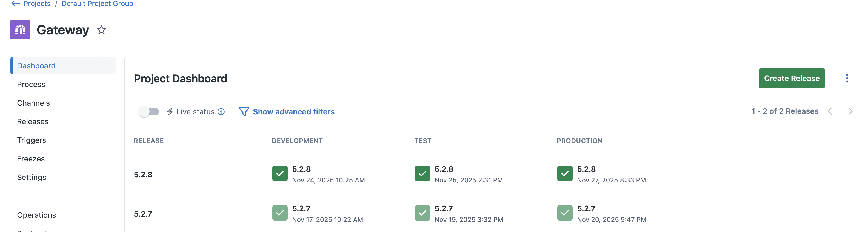Open Show advanced filters

293,111
